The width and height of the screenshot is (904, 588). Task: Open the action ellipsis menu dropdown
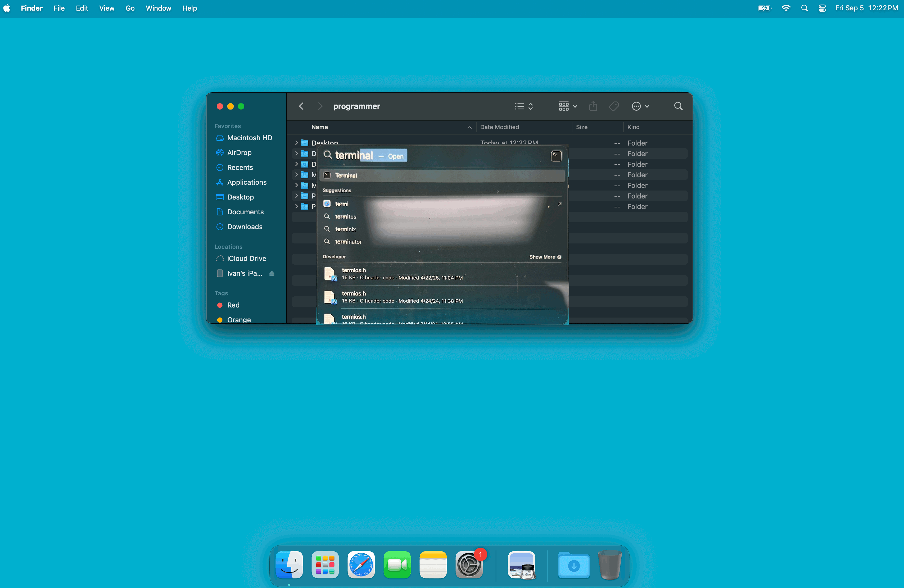tap(640, 106)
